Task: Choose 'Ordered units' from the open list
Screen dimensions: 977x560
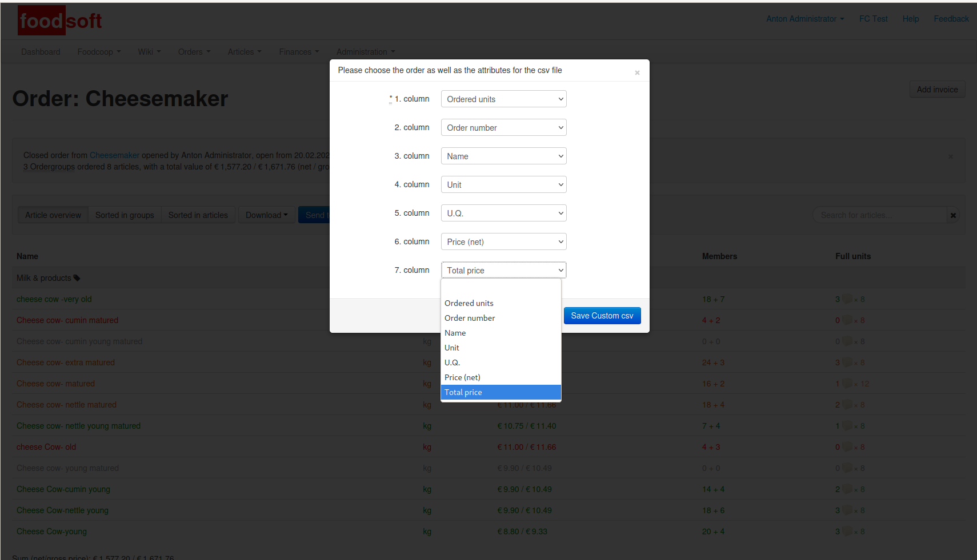Action: (469, 303)
